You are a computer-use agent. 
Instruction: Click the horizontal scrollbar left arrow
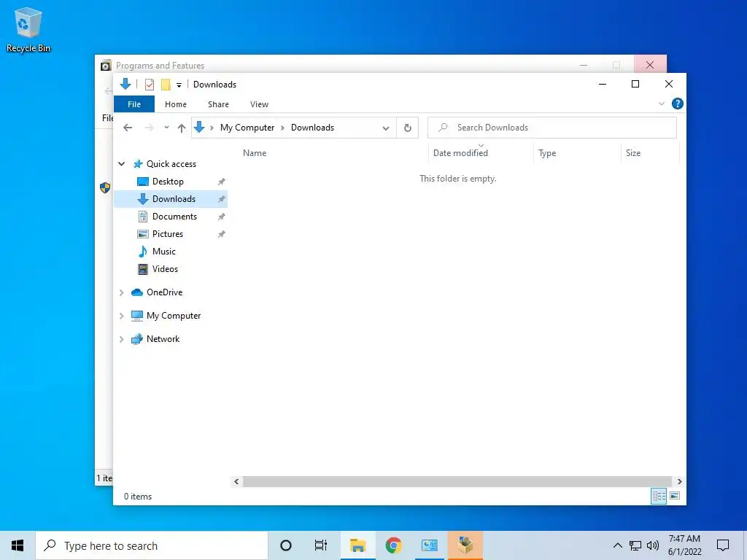236,481
